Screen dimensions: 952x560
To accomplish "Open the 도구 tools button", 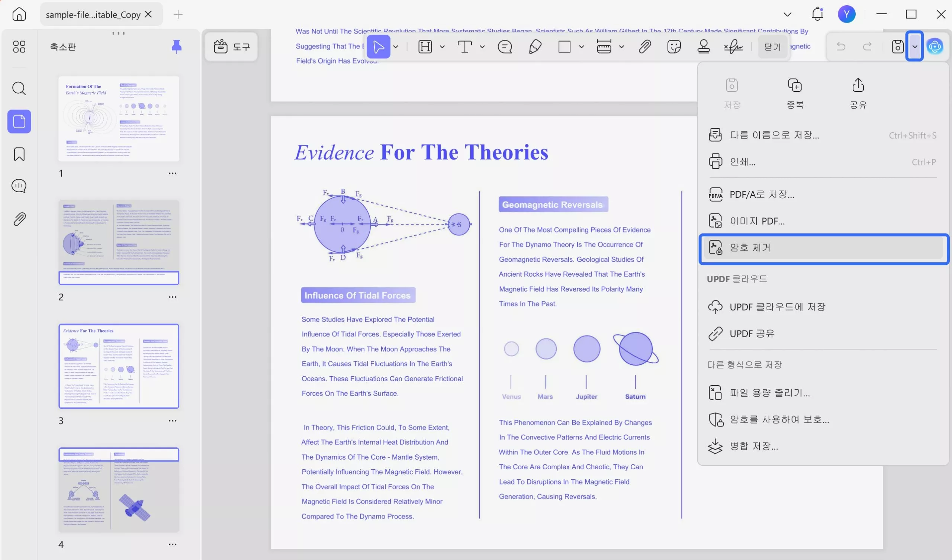I will click(232, 46).
